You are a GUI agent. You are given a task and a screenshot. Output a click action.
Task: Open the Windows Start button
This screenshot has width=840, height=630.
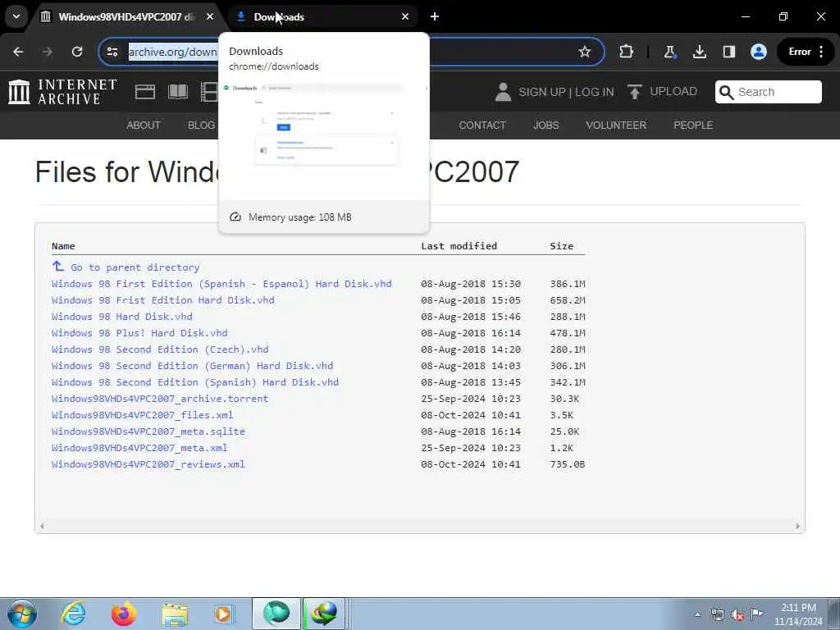(x=21, y=614)
